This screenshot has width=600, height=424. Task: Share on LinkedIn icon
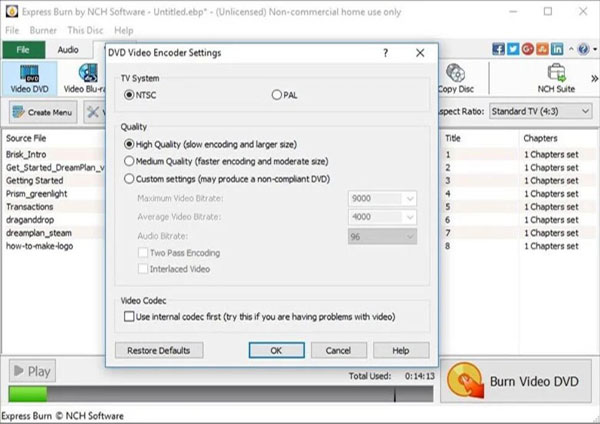tap(557, 49)
